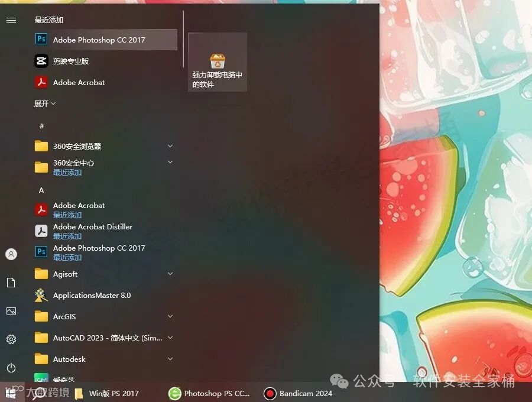Open the 360安全浏览器 folder icon
Image resolution: width=532 pixels, height=402 pixels.
[41, 146]
